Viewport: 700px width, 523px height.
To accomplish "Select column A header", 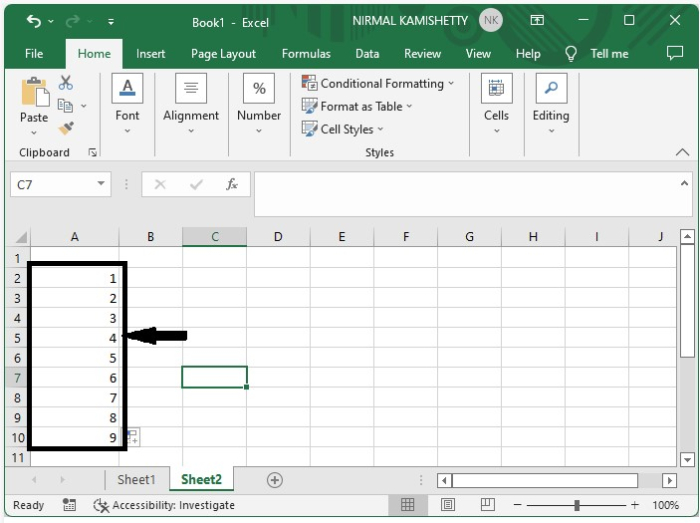I will coord(75,237).
